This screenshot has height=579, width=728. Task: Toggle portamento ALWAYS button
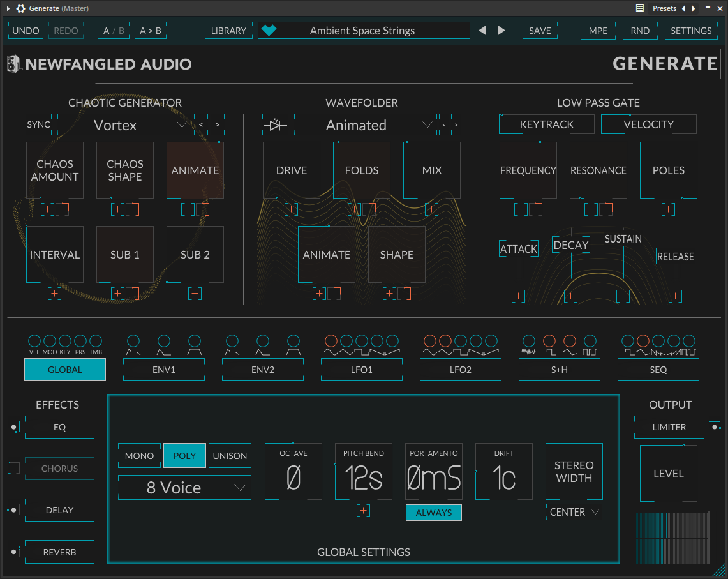click(x=434, y=512)
